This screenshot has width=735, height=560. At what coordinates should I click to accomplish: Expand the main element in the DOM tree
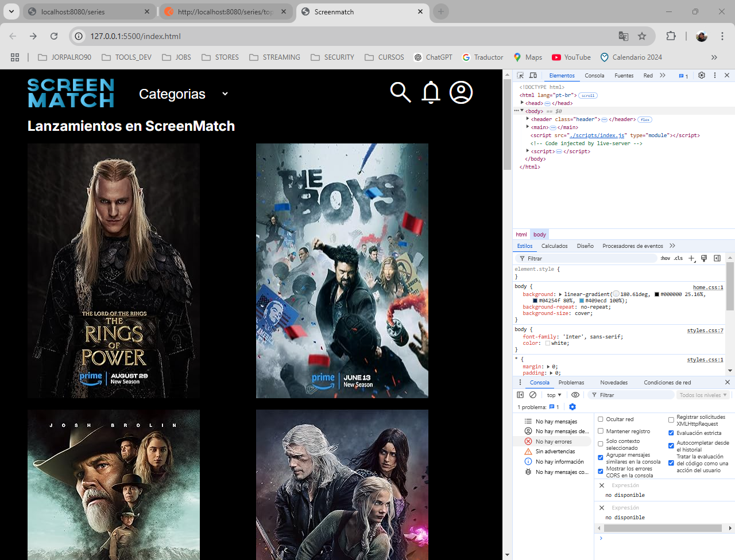coord(528,127)
